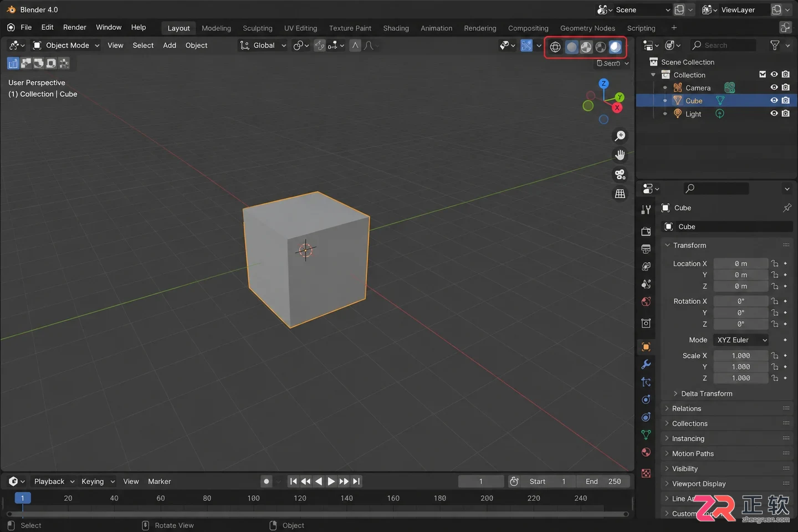
Task: Open the Scene properties tab
Action: [x=646, y=284]
